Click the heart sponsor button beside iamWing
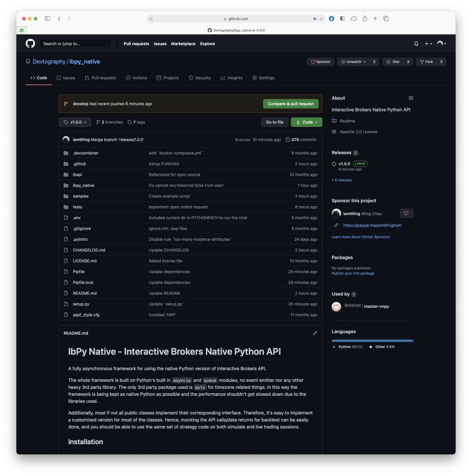 click(406, 213)
